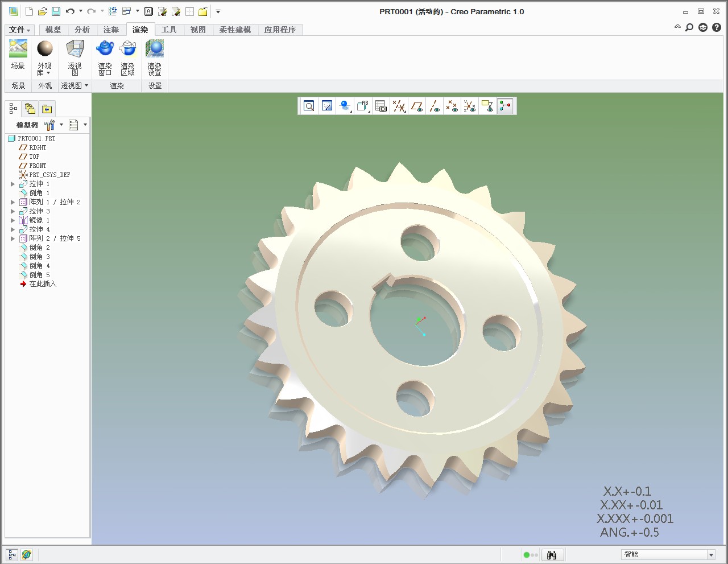Open the undo history dropdown arrow

pyautogui.click(x=81, y=11)
